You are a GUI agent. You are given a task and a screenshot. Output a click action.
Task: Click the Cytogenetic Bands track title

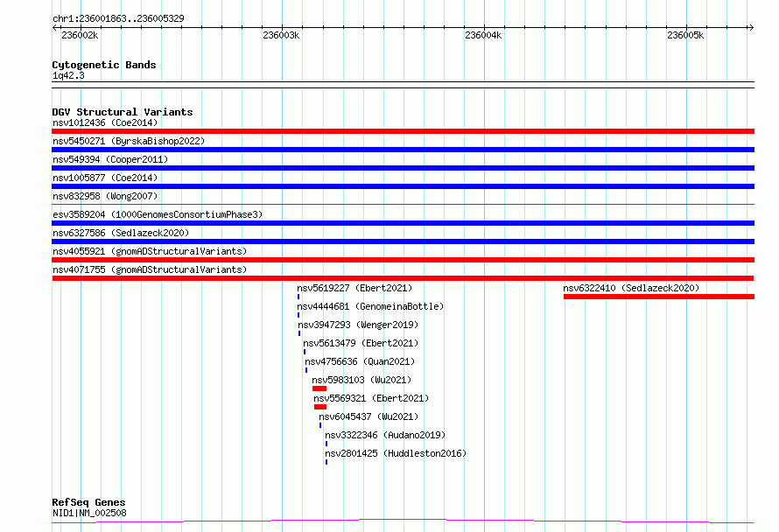(104, 65)
